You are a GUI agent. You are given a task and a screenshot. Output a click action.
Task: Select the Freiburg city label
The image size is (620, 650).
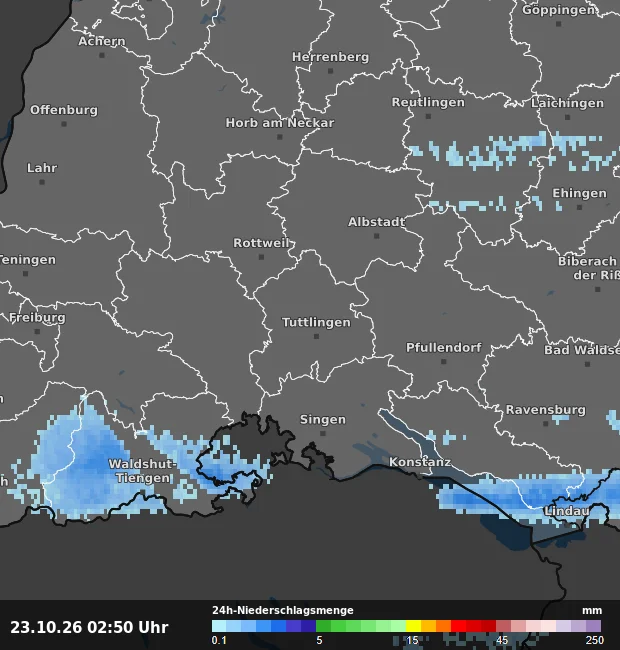37,318
